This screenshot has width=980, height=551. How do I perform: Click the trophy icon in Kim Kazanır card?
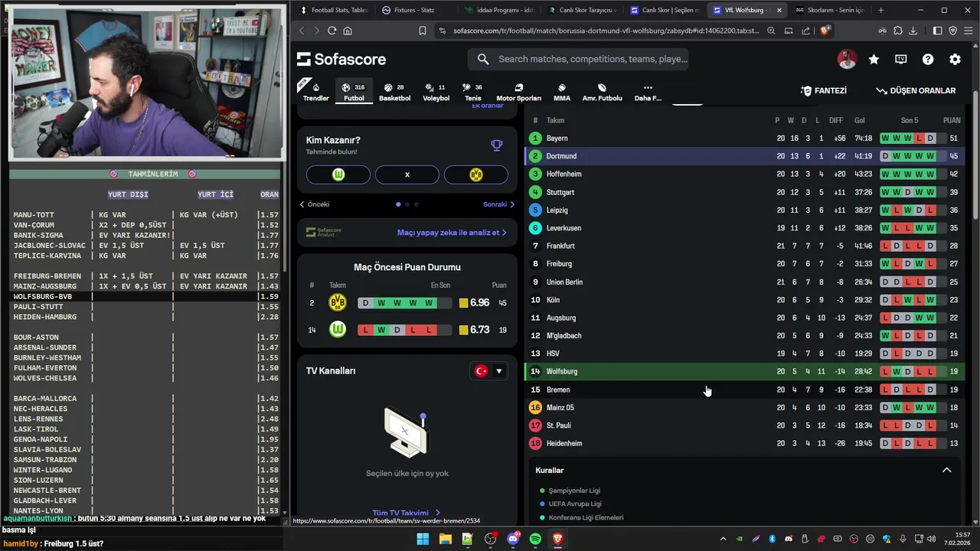[497, 145]
